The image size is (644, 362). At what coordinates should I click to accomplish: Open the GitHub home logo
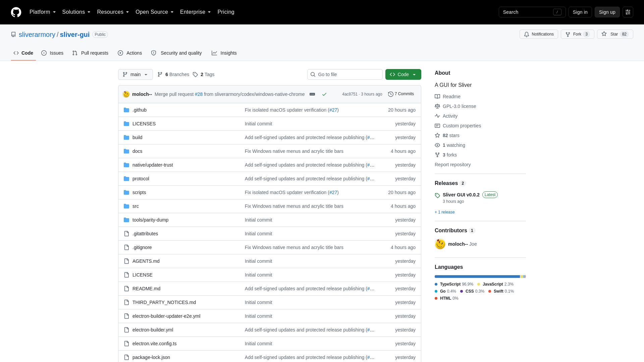(x=16, y=12)
